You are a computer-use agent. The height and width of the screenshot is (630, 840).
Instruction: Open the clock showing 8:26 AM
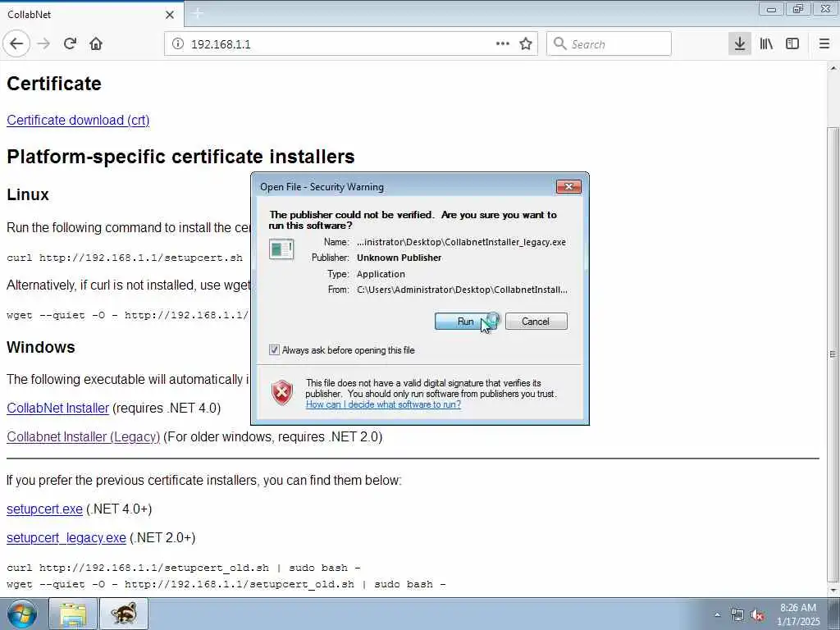(x=798, y=614)
